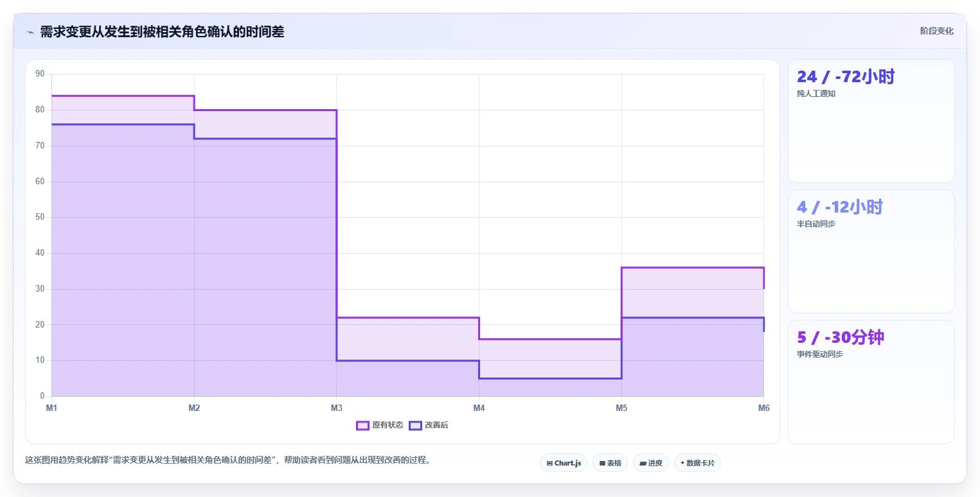Click the 5 / -30分钟 value

(841, 337)
